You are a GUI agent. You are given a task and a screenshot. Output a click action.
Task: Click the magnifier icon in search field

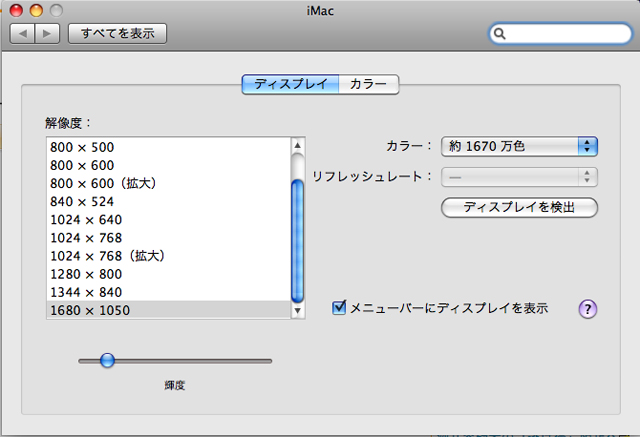500,33
